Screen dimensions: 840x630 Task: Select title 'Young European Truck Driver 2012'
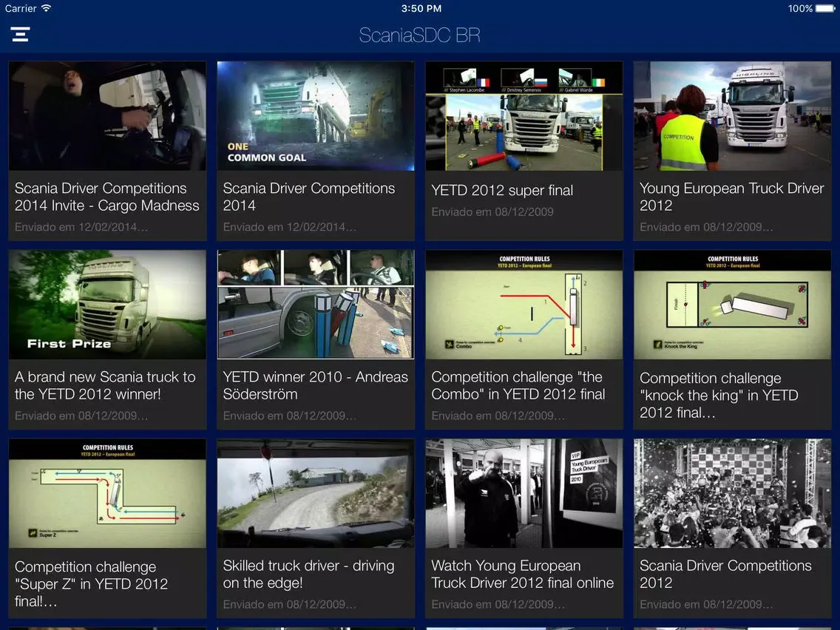click(732, 197)
